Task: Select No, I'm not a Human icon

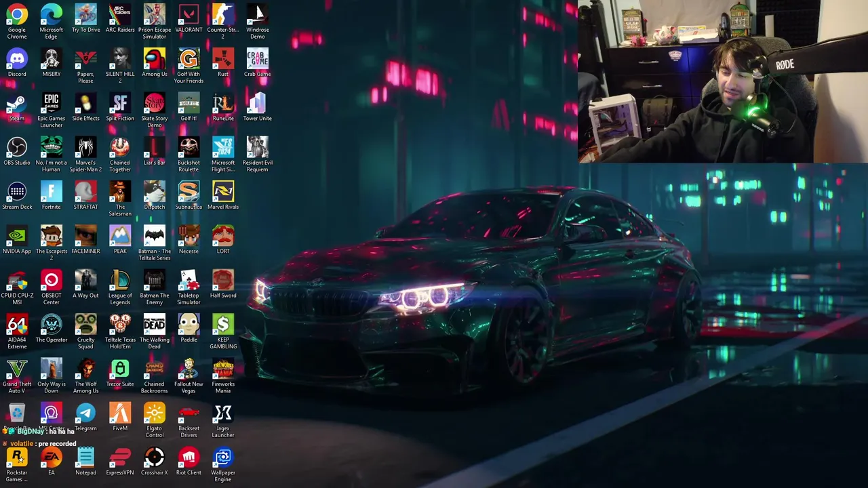Action: point(51,148)
